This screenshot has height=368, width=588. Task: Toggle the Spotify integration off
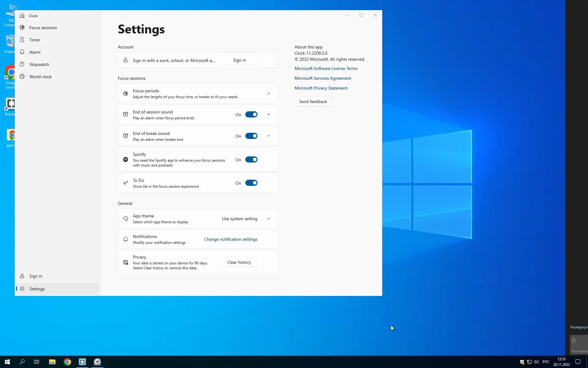click(x=251, y=160)
